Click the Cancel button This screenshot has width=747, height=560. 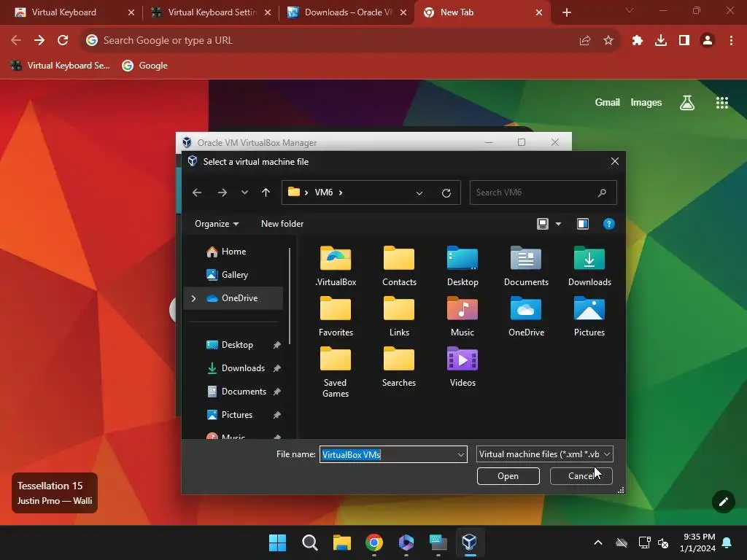pos(581,476)
